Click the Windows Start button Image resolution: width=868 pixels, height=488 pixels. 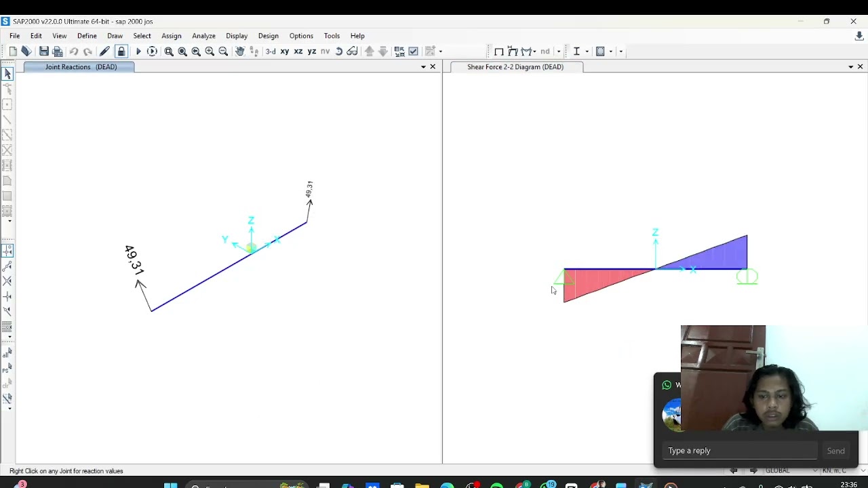(x=170, y=485)
